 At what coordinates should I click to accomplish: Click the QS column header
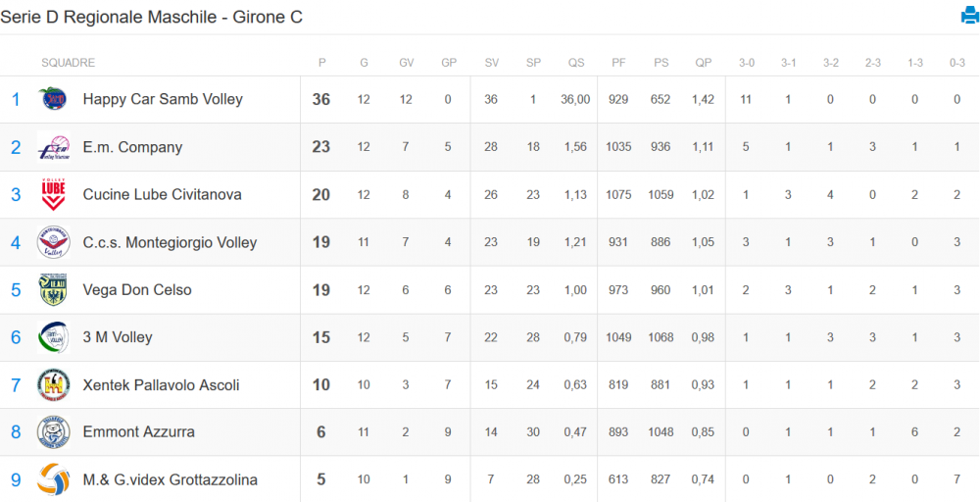tap(576, 63)
